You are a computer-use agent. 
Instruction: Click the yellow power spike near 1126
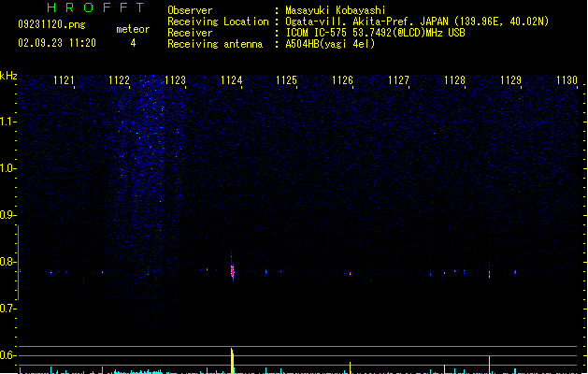350,367
